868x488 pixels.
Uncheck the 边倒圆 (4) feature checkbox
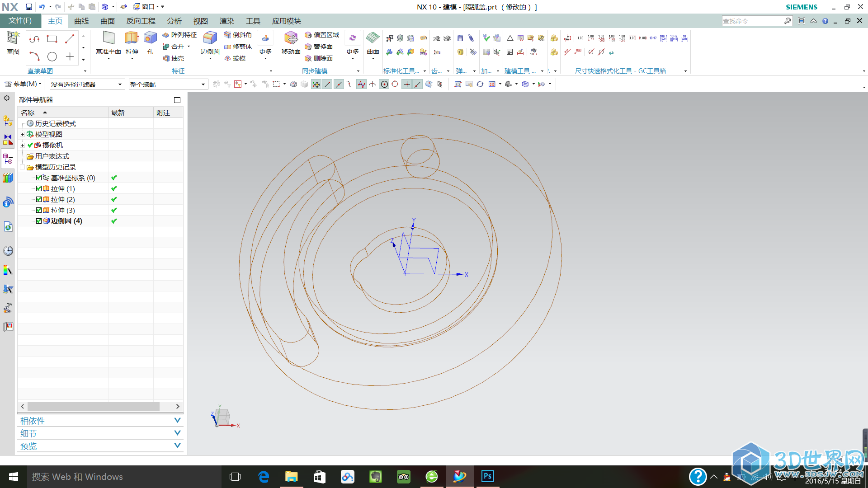click(x=39, y=221)
